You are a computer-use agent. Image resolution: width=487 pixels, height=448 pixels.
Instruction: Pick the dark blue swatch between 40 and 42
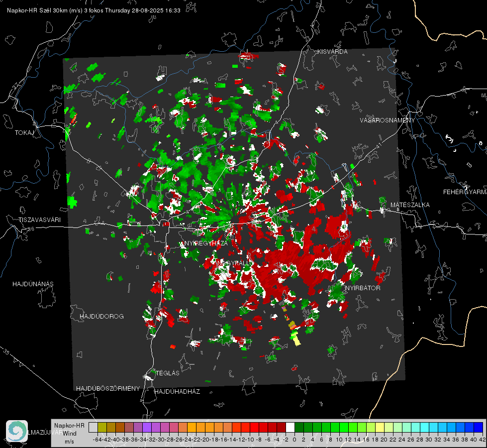coord(478,427)
